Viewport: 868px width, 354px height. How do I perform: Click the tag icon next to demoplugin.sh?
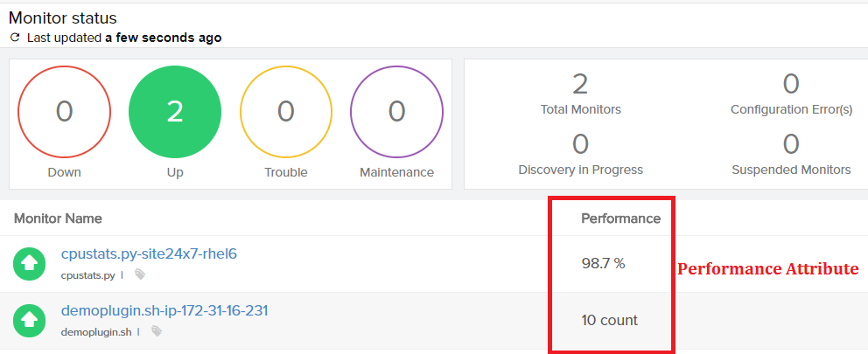tap(157, 332)
